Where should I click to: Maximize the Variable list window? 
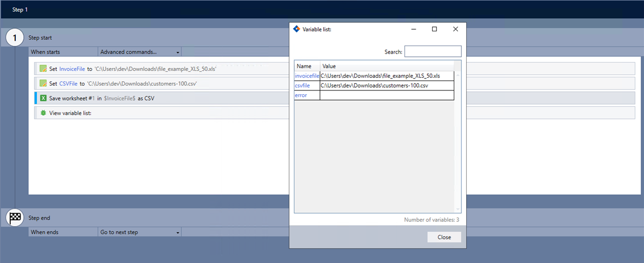(434, 29)
